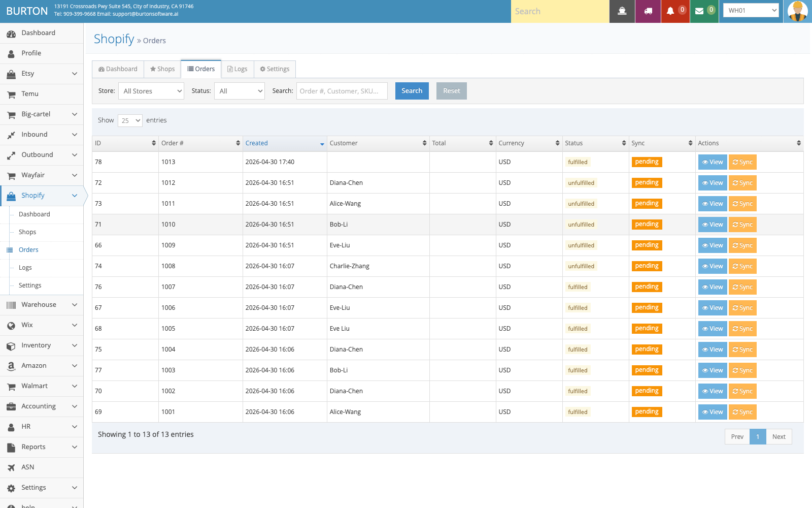This screenshot has width=812, height=508.
Task: Expand the Etsy sidebar chevron
Action: coord(75,74)
